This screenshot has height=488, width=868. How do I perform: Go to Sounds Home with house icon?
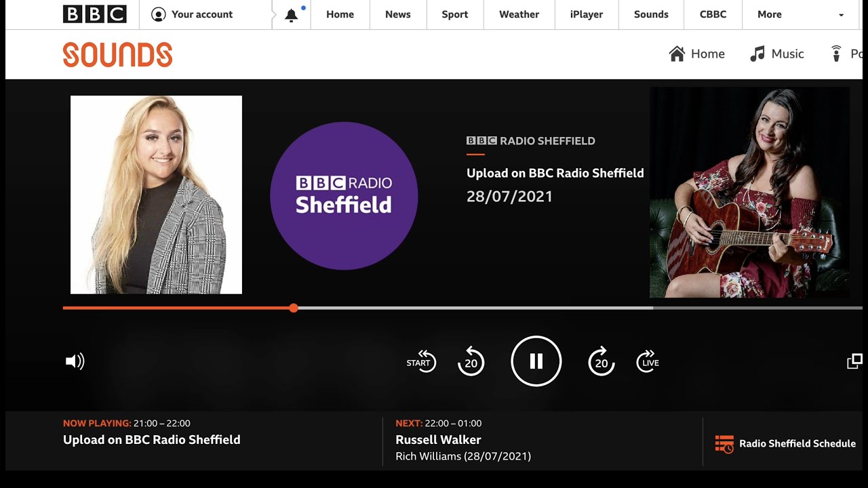pyautogui.click(x=696, y=54)
